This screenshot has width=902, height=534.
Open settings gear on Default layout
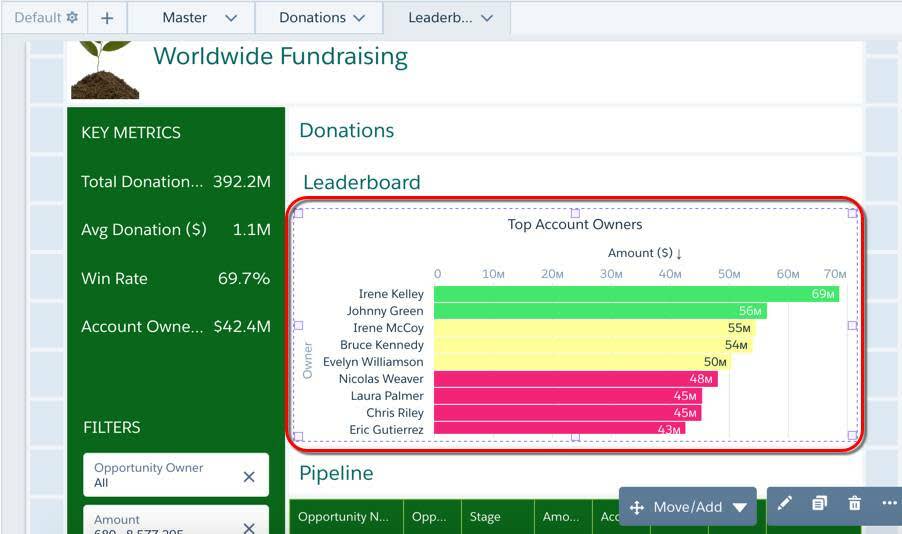[x=72, y=17]
